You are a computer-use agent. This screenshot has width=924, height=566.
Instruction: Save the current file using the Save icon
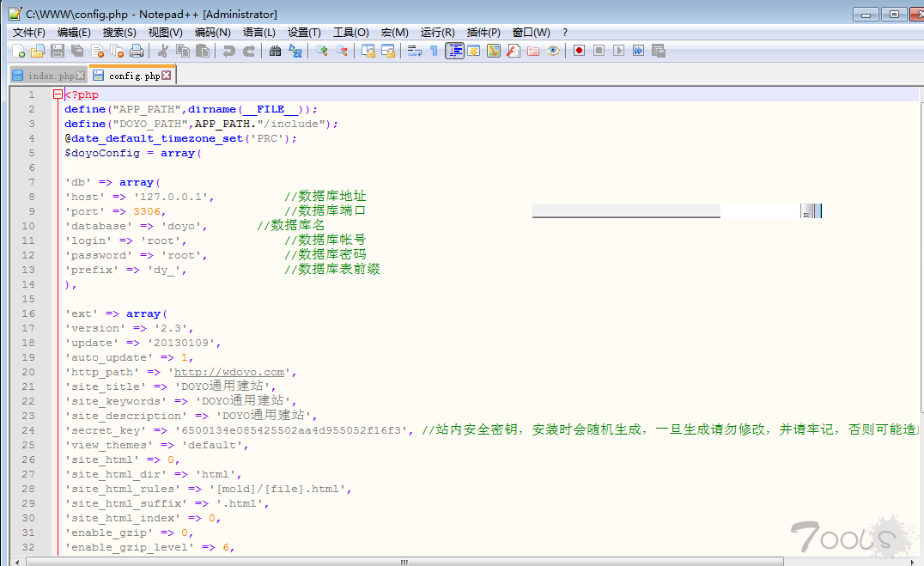pyautogui.click(x=58, y=52)
